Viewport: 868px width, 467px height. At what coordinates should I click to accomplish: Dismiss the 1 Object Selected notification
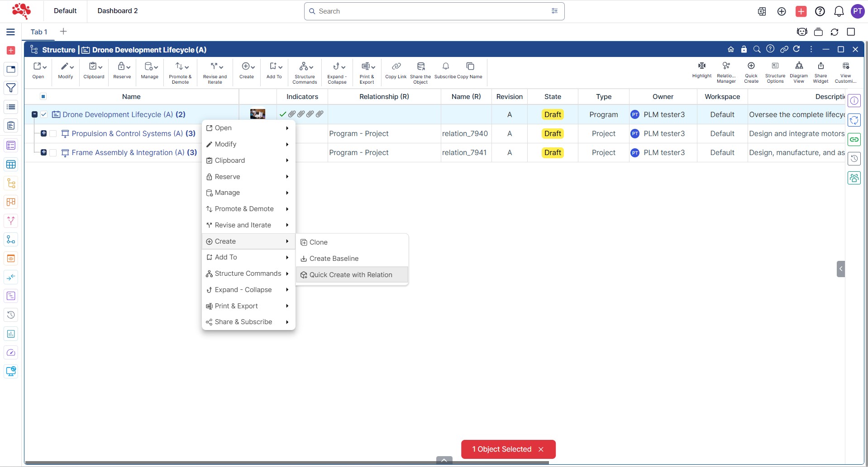541,449
